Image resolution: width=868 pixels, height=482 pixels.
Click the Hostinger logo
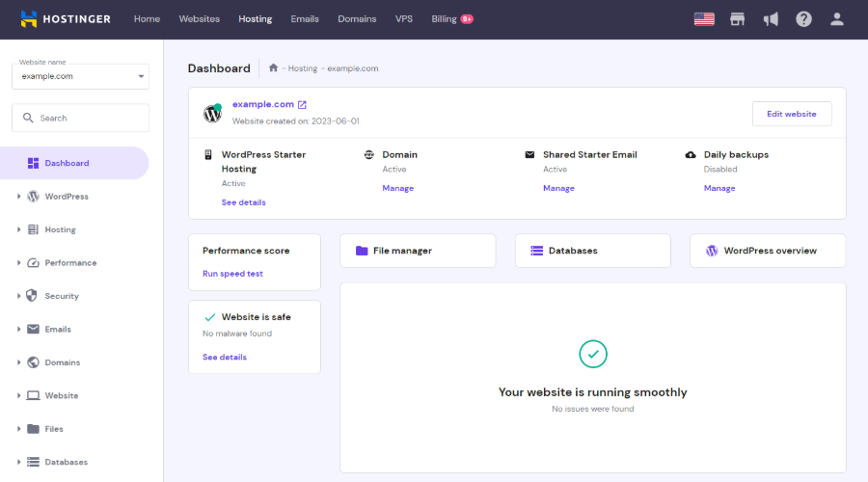(66, 19)
